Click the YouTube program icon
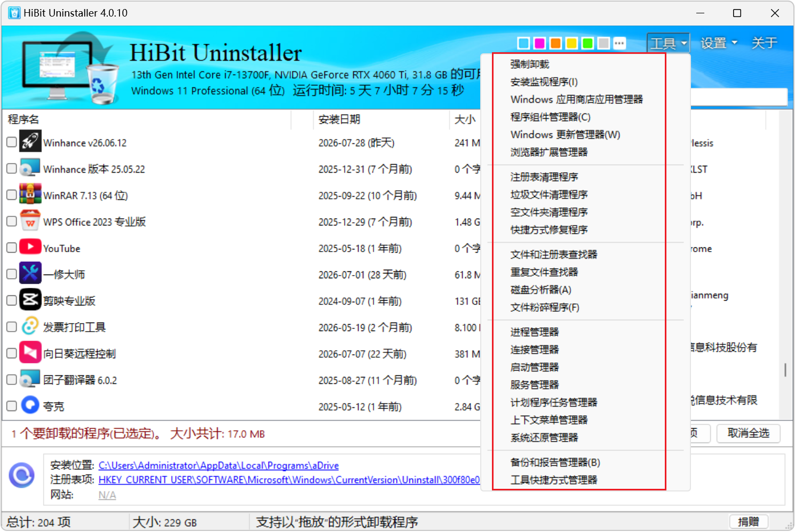This screenshot has height=532, width=795. 30,247
